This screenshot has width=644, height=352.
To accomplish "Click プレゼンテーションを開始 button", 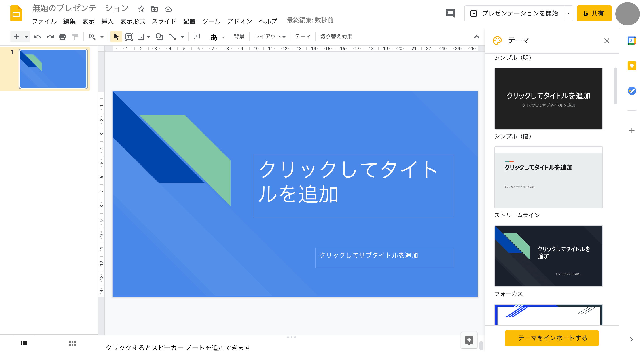I will click(x=514, y=13).
